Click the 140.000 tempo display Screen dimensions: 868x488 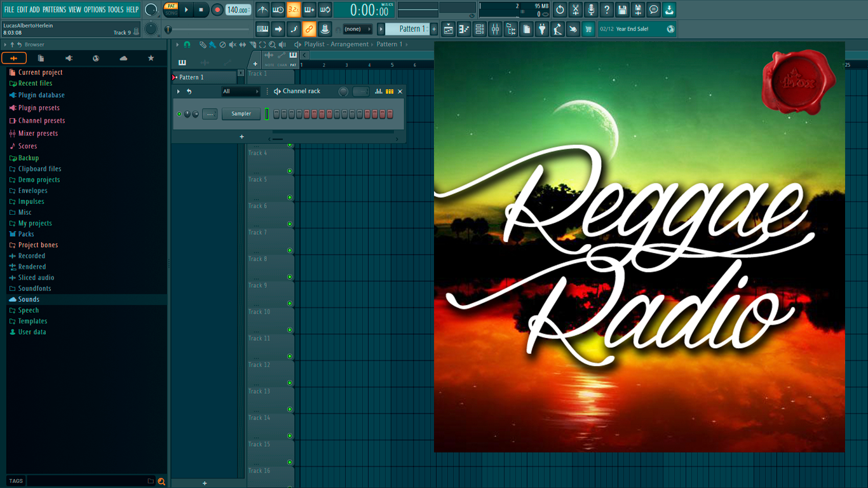tap(238, 10)
